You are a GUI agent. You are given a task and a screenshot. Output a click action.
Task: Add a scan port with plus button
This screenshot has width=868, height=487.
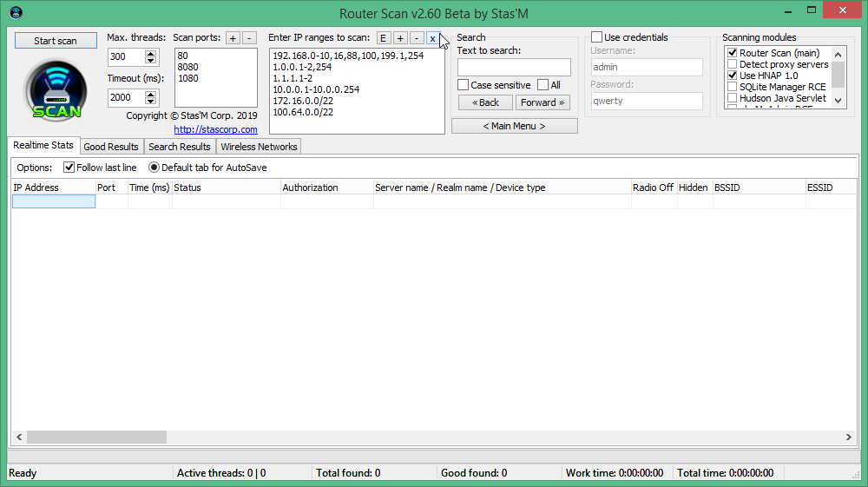coord(233,38)
